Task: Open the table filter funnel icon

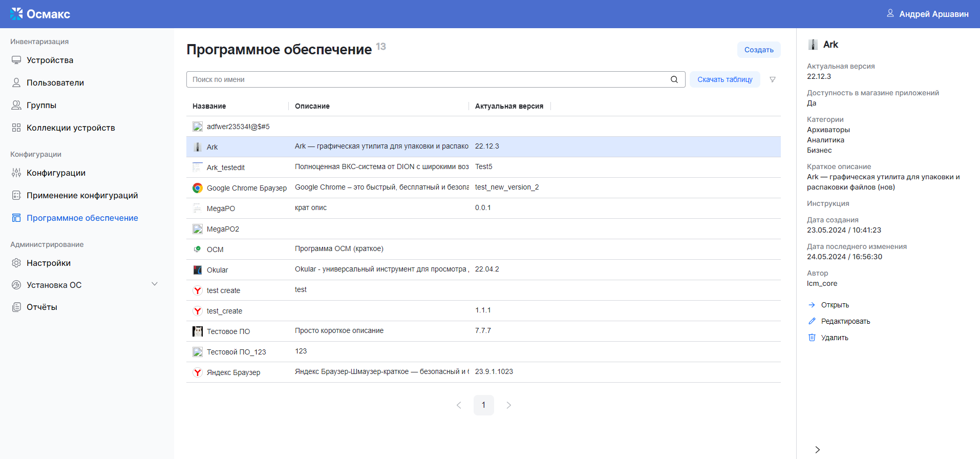Action: click(772, 79)
